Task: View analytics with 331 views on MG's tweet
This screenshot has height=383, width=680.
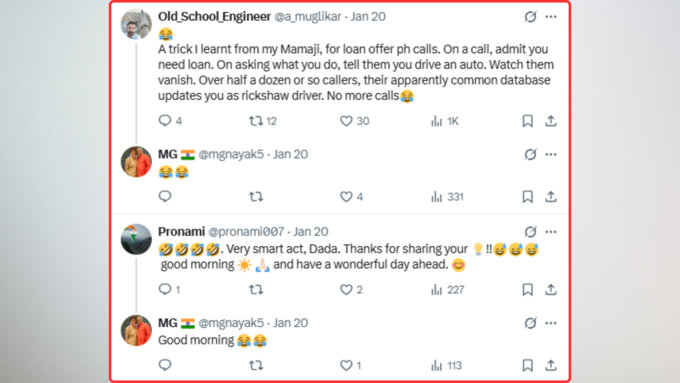Action: [447, 197]
